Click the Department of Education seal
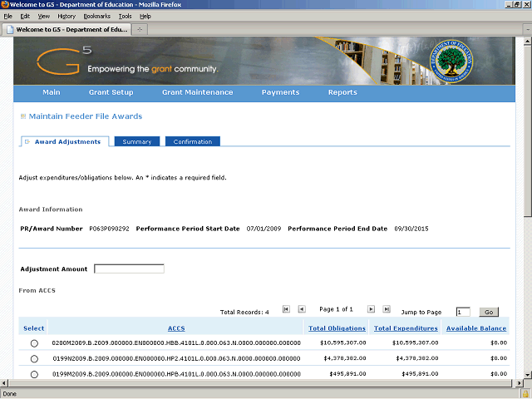 pyautogui.click(x=451, y=62)
